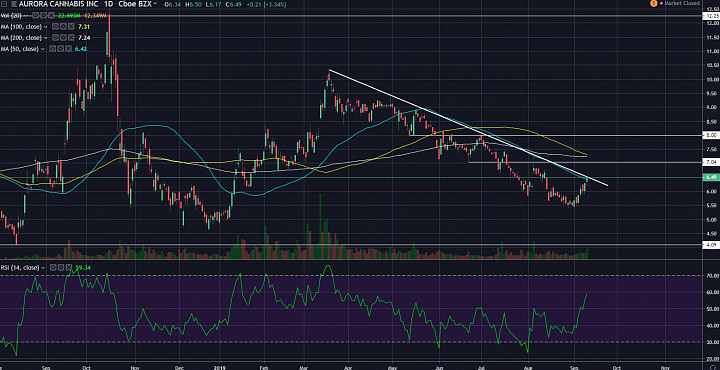Image resolution: width=720 pixels, height=370 pixels.
Task: Click the MA (100, close) legend label
Action: [x=21, y=27]
